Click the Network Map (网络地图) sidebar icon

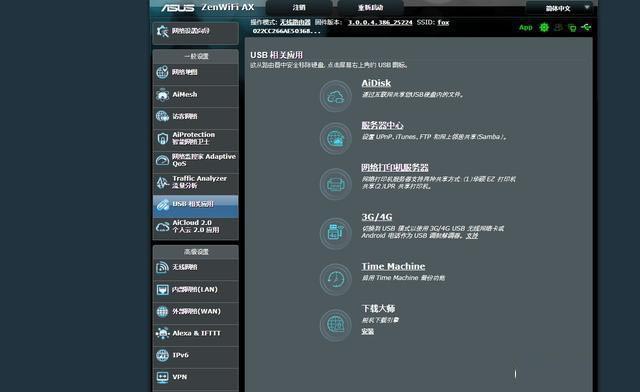[x=162, y=72]
